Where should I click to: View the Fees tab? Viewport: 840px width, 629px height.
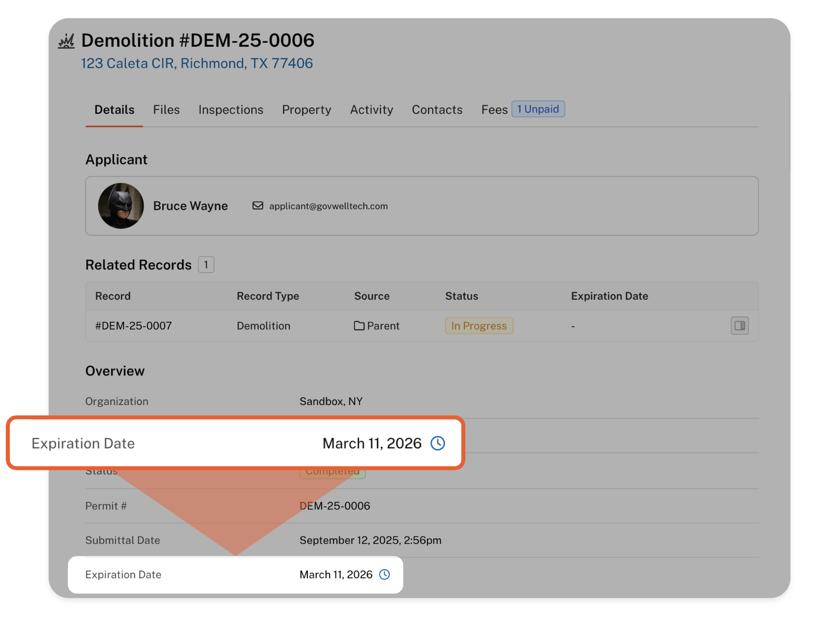point(494,110)
